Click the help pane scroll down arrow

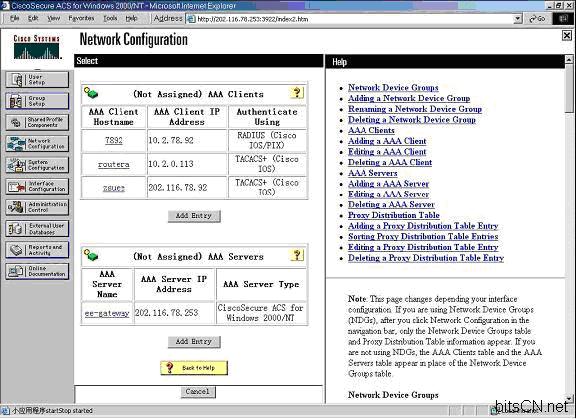tap(569, 398)
